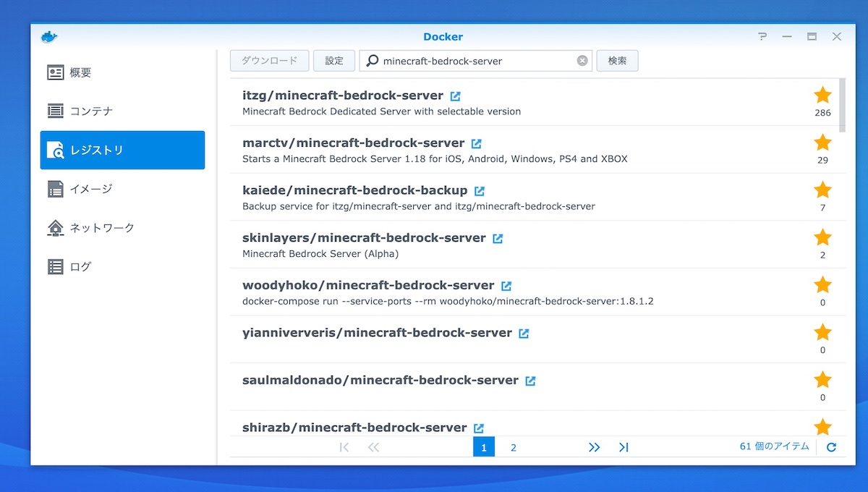Screen dimensions: 868x492
Task: Click the previous page double-chevron icon
Action: point(373,448)
